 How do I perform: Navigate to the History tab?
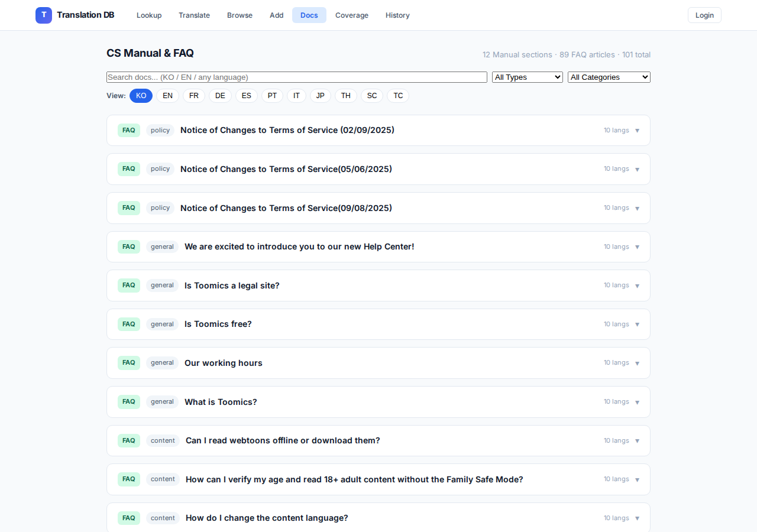(x=397, y=15)
